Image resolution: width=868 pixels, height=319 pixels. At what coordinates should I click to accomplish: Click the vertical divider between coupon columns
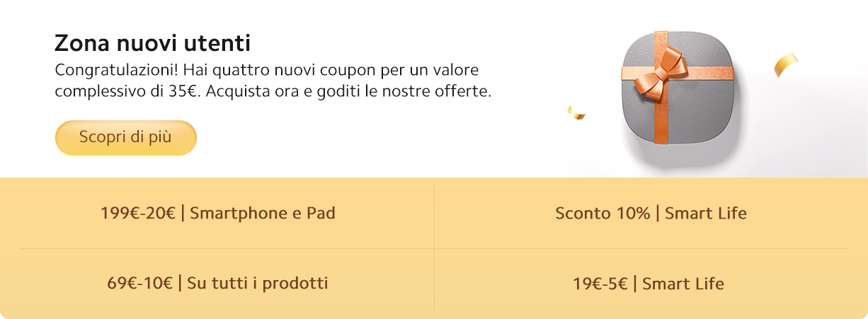(x=434, y=248)
